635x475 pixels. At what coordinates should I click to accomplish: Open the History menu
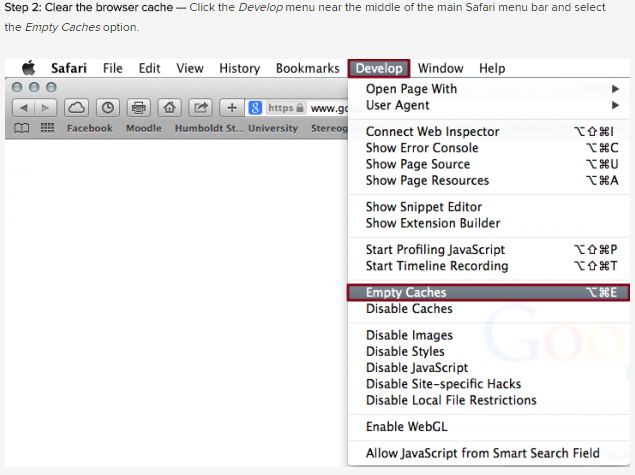[x=239, y=68]
